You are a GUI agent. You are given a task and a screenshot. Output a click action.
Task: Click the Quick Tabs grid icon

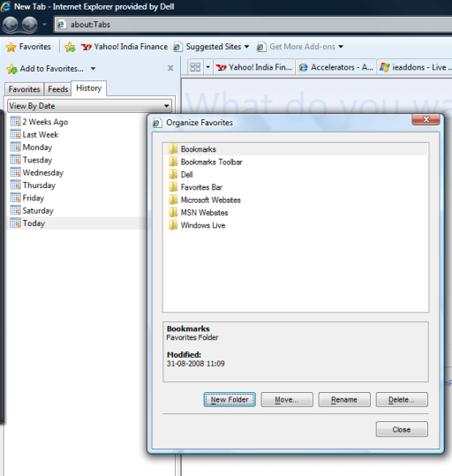coord(195,67)
